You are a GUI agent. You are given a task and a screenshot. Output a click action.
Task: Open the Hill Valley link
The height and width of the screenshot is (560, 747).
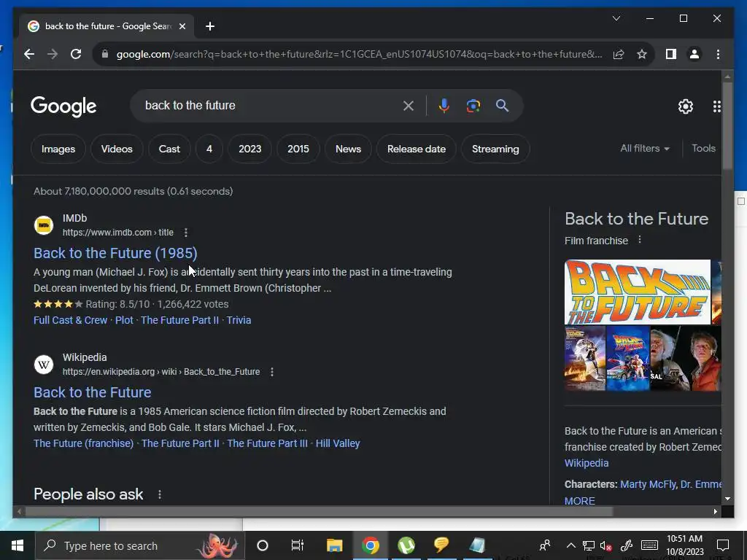338,443
